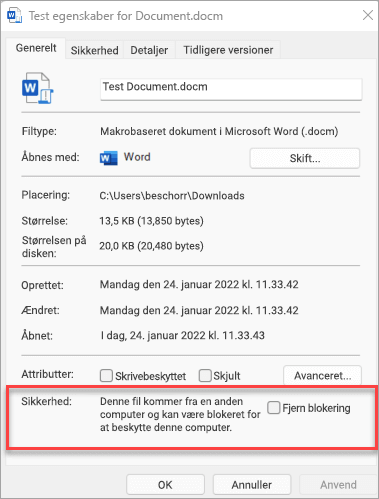Click the size value 13,5 KB (13,850 bytes)
379x499 pixels.
(x=152, y=221)
